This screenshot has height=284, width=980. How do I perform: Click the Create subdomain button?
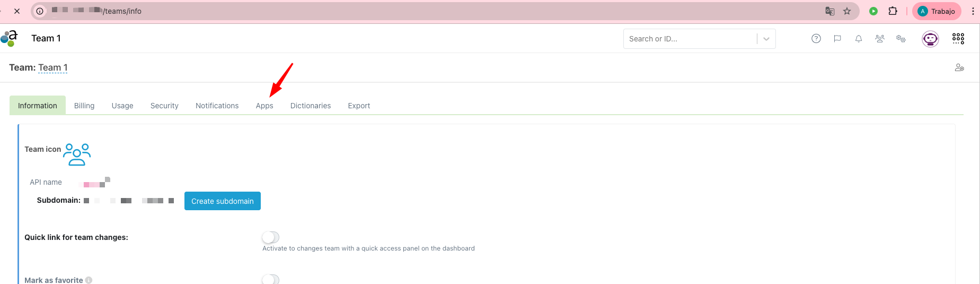(x=223, y=201)
